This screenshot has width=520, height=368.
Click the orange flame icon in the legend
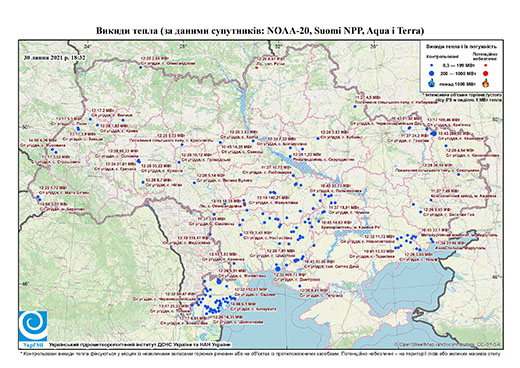486,83
